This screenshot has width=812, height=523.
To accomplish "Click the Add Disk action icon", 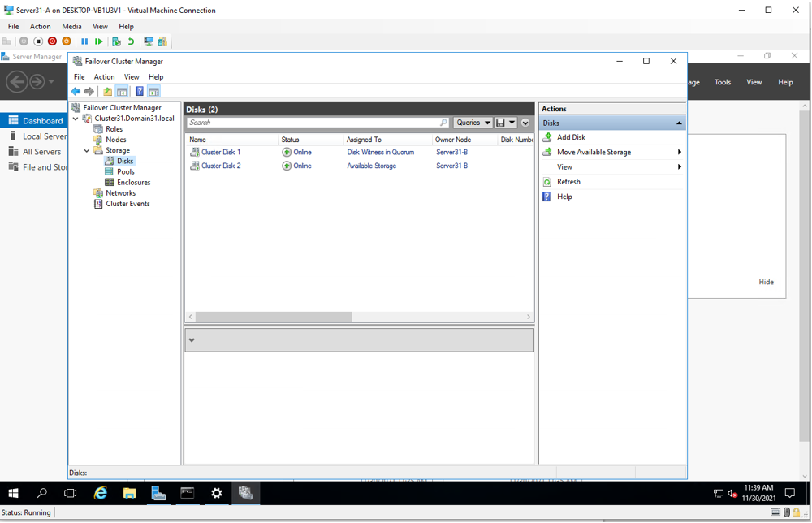I will [546, 137].
